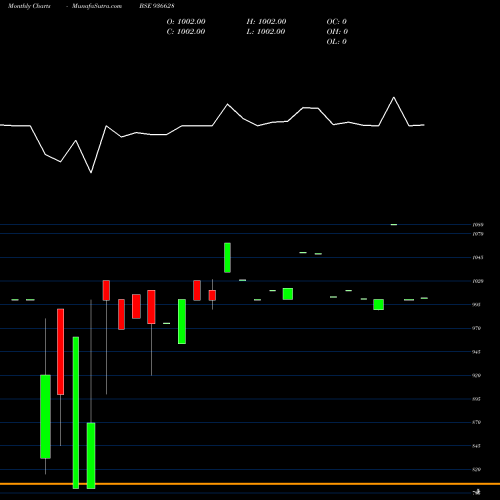Click the highest green dash near the top gridline
The width and height of the screenshot is (500, 500).
[394, 225]
